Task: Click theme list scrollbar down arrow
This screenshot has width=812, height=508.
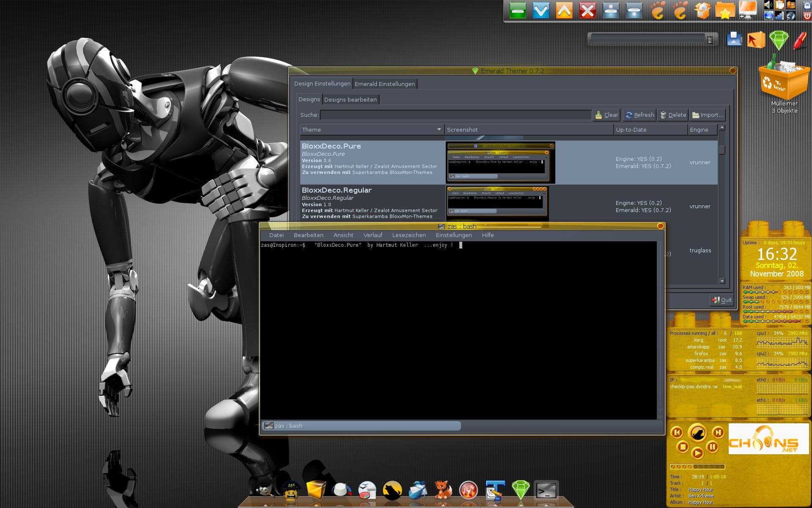Action: pyautogui.click(x=722, y=281)
